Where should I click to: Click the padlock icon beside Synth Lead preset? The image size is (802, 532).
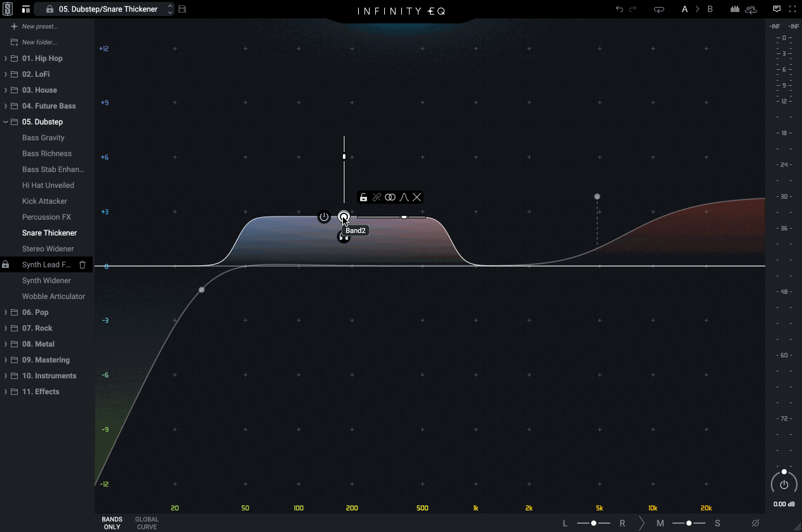[x=6, y=265]
